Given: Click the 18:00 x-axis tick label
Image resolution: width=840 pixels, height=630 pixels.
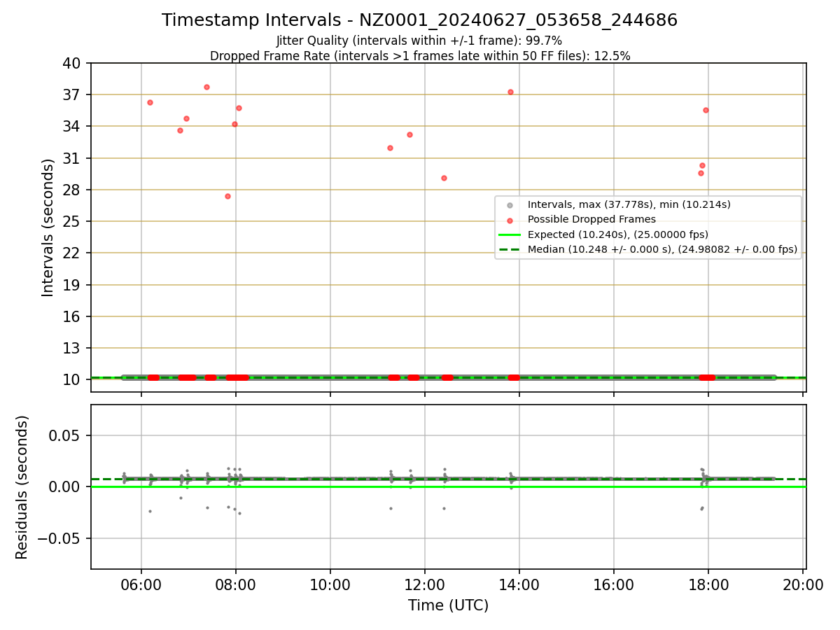Looking at the screenshot, I should pos(708,584).
